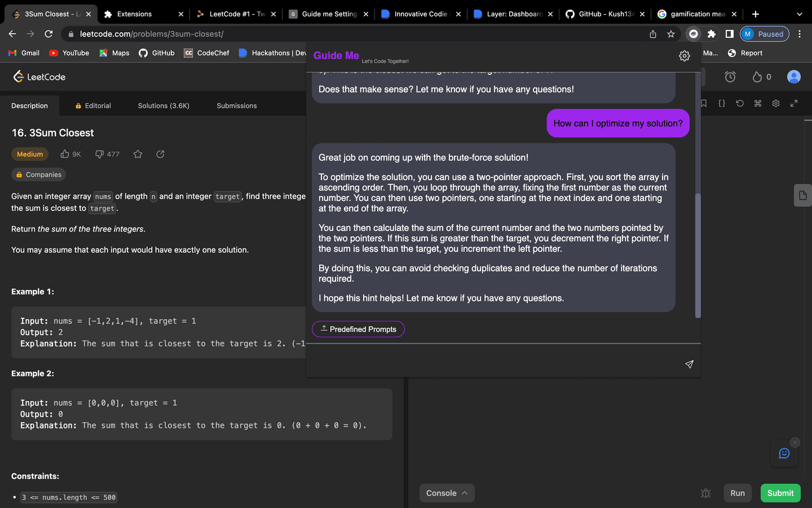Open editor shortcuts command icon
Image resolution: width=812 pixels, height=508 pixels.
pos(758,103)
